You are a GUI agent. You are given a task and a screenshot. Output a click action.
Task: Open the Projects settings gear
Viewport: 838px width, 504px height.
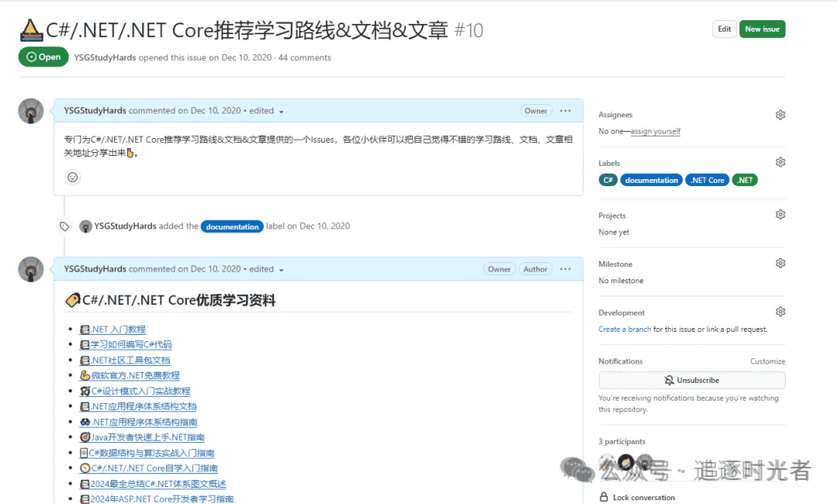781,214
